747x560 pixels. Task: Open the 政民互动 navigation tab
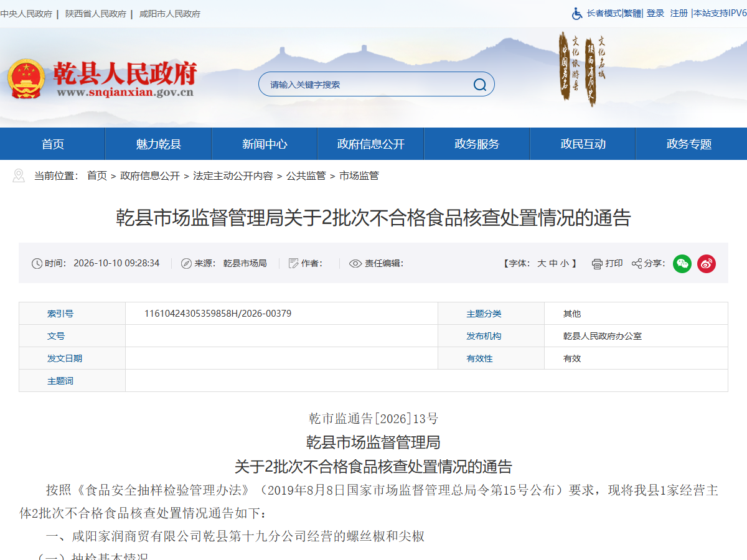coord(583,144)
